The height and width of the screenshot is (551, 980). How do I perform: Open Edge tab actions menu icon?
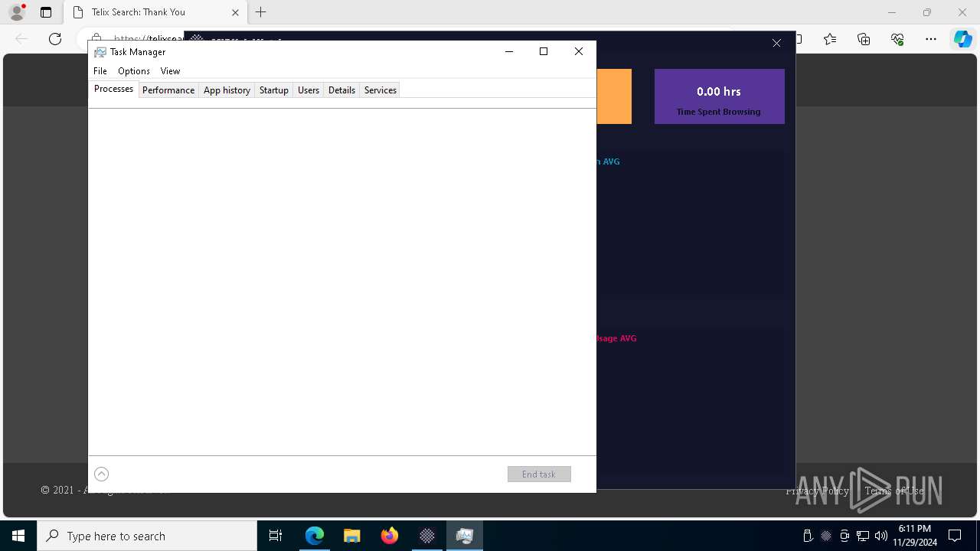pyautogui.click(x=46, y=12)
